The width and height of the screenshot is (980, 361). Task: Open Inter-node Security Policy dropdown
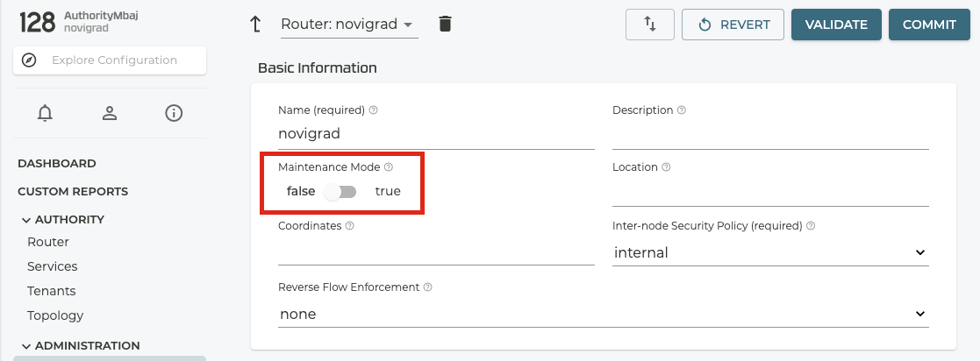coord(770,252)
